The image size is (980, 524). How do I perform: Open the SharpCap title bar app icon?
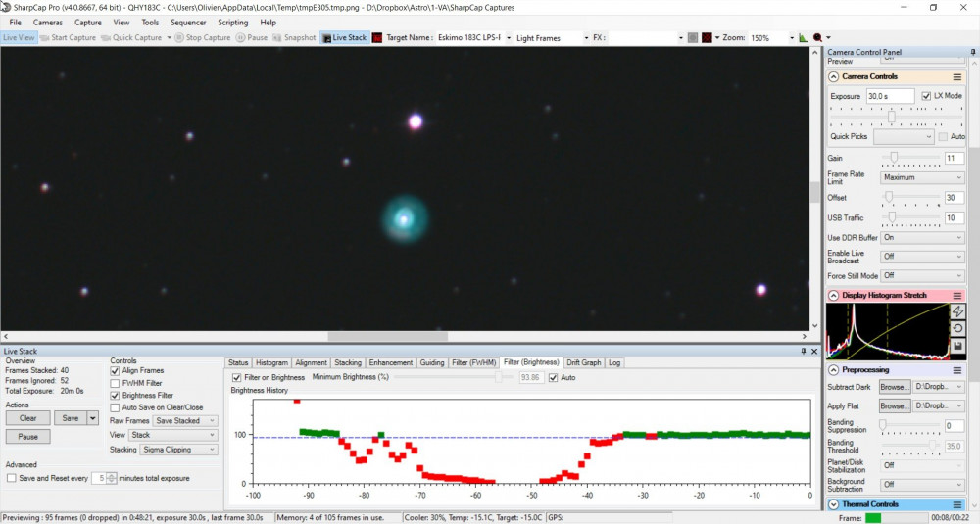click(x=6, y=8)
